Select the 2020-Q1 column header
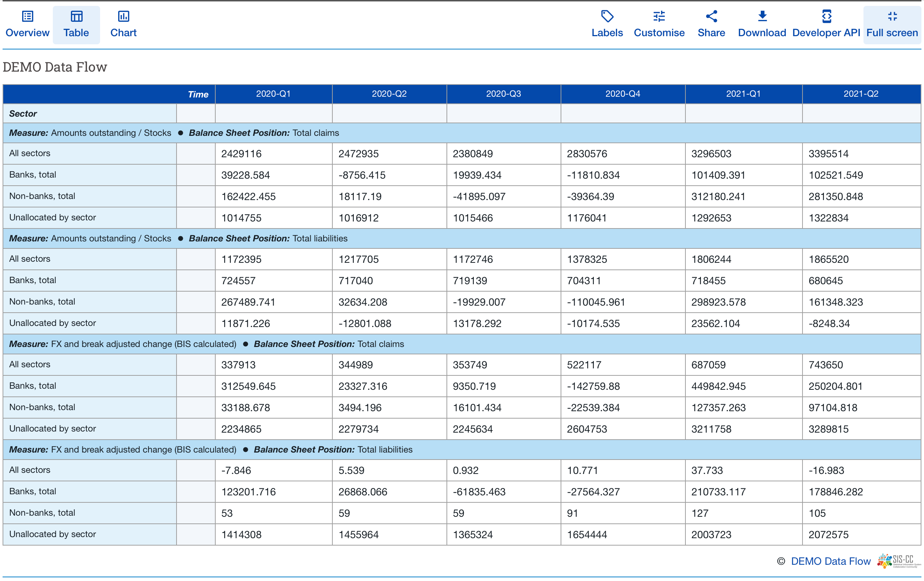 (x=273, y=94)
